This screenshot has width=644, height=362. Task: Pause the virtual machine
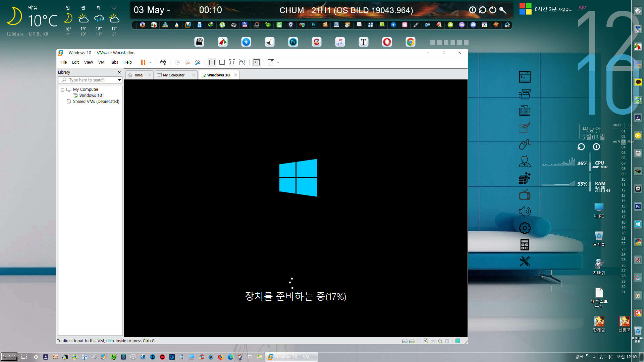click(143, 62)
